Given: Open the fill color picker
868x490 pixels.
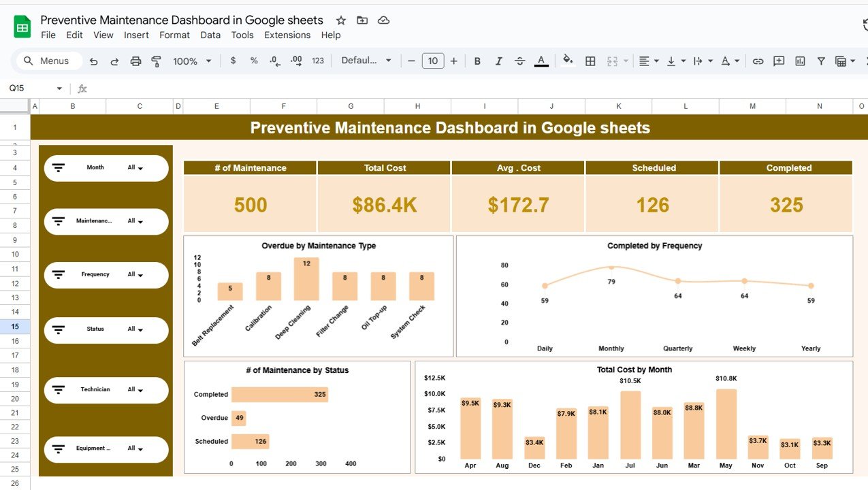Looking at the screenshot, I should click(x=568, y=61).
